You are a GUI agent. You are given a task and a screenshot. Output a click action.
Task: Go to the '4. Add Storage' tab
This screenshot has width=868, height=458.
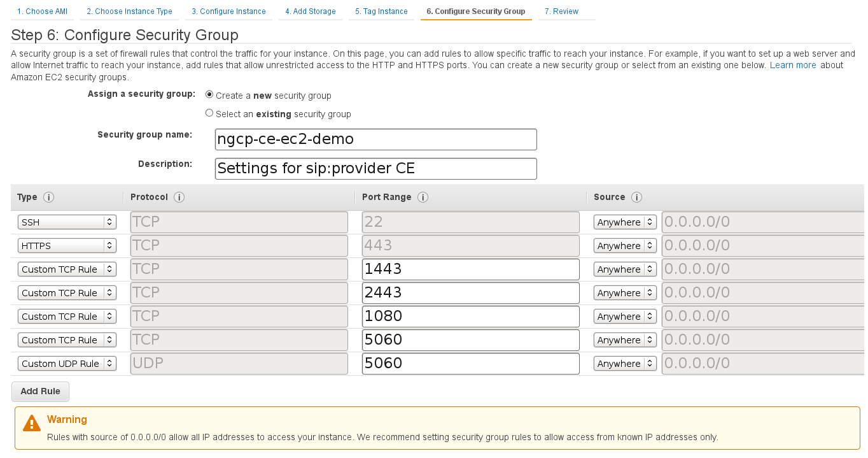pyautogui.click(x=311, y=11)
